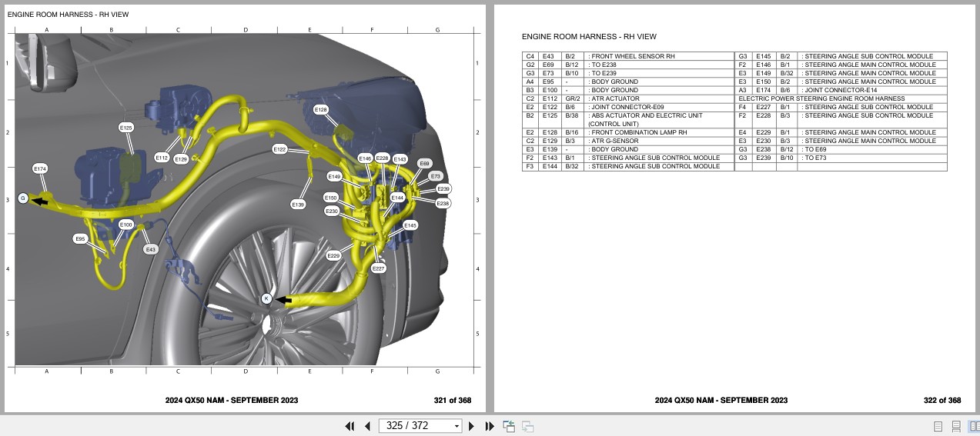Click the TO E73 table entry
Viewport: 980px width, 436px height.
click(815, 158)
